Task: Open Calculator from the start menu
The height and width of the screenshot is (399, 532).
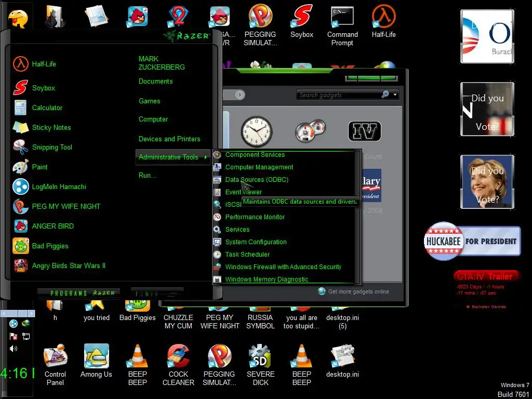Action: pyautogui.click(x=37, y=108)
